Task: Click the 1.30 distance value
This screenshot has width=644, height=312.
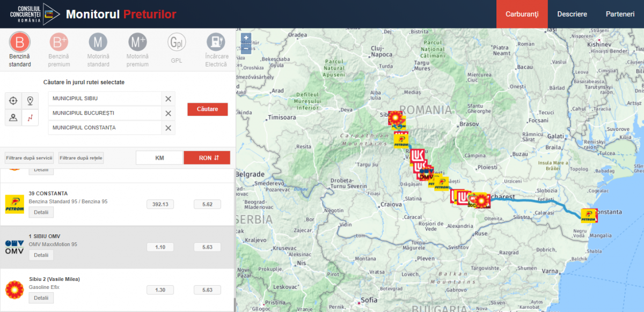Action: pyautogui.click(x=160, y=290)
